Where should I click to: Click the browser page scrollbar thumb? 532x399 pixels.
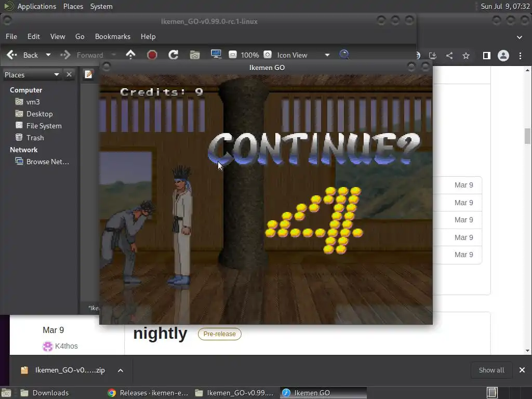(x=527, y=136)
